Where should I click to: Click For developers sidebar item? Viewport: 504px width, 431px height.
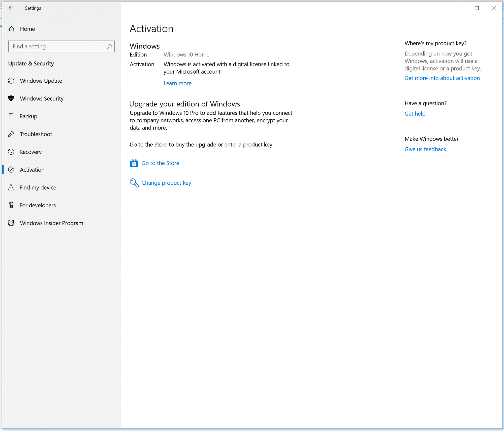pos(38,205)
